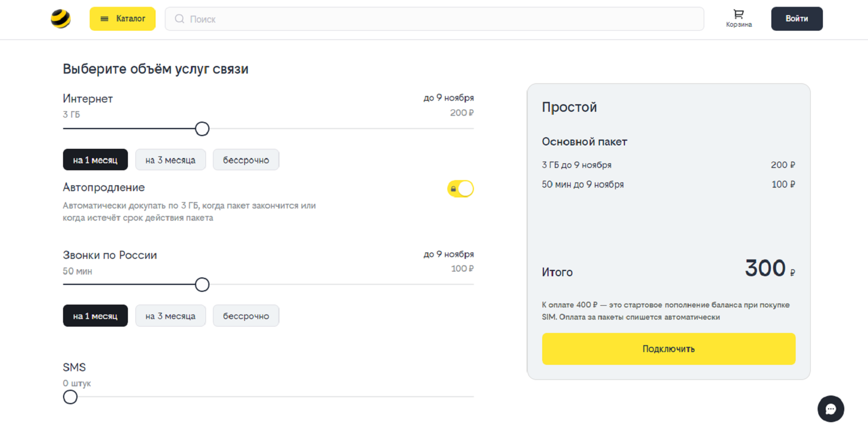Select Интернет period бессрочно
Screen dimensions: 868x432
(246, 160)
